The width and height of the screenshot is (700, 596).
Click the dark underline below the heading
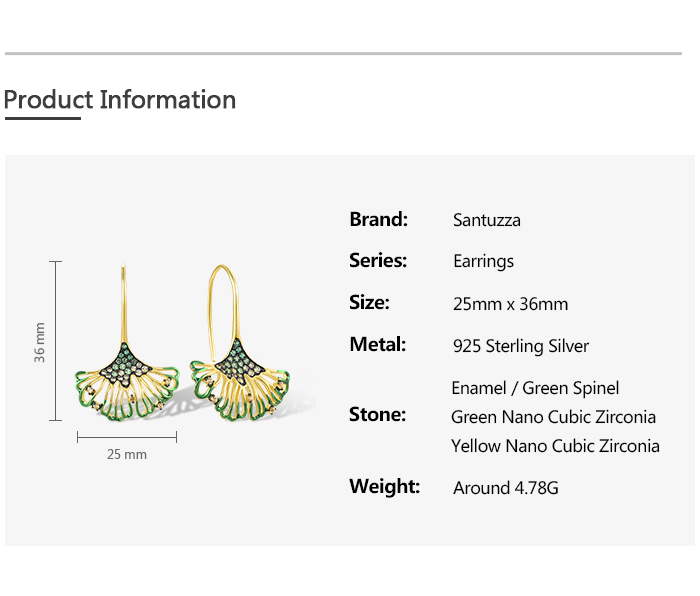(42, 118)
